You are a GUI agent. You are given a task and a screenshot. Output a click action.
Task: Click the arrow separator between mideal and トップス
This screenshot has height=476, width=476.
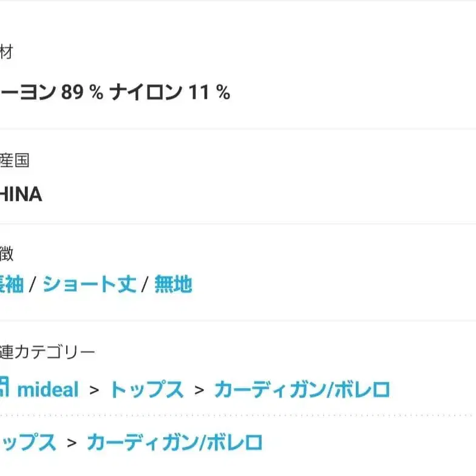[x=94, y=390]
